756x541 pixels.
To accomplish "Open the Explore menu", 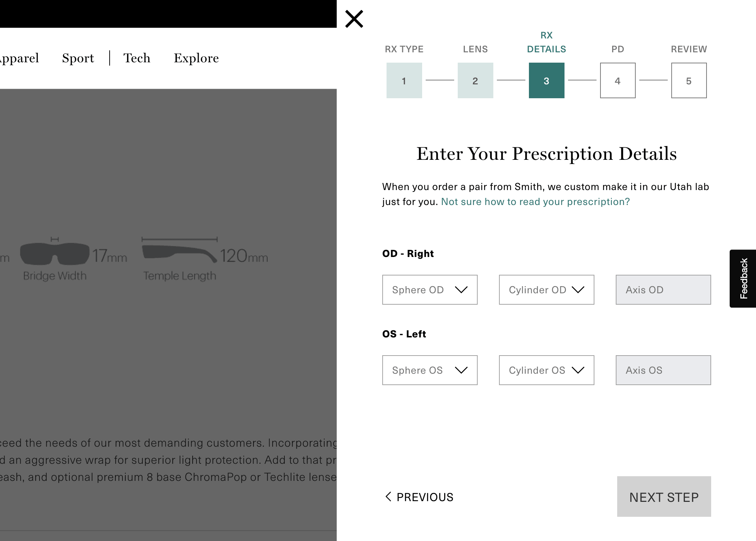I will (x=196, y=58).
